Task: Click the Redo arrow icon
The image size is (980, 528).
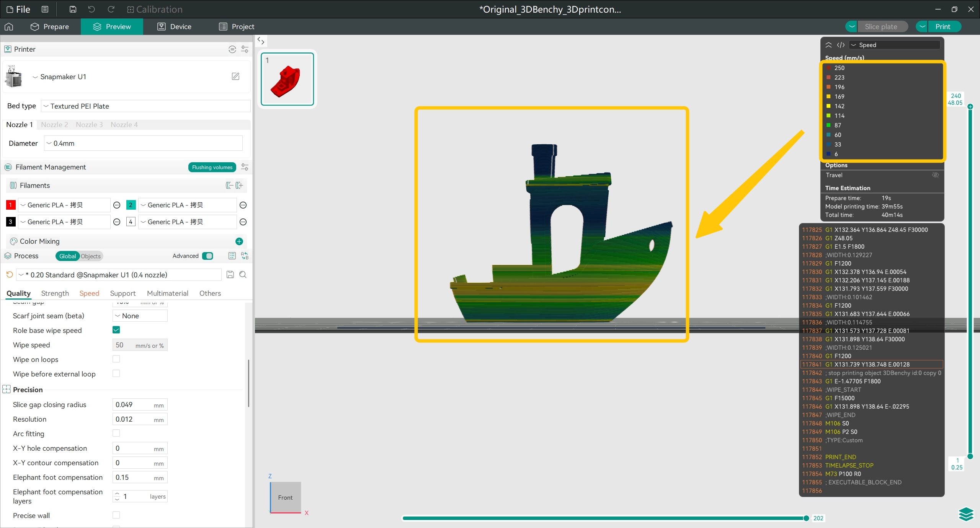Action: (111, 9)
